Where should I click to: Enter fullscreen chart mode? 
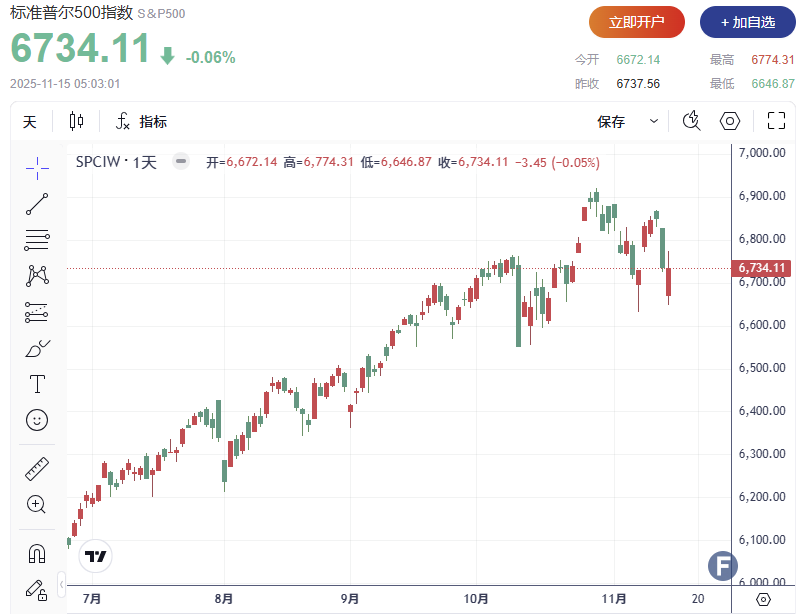pyautogui.click(x=776, y=122)
